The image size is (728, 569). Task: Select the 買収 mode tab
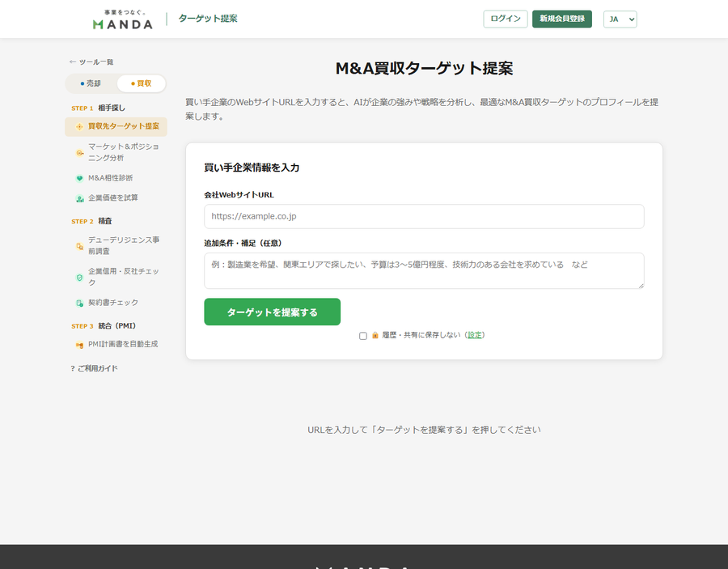(141, 83)
